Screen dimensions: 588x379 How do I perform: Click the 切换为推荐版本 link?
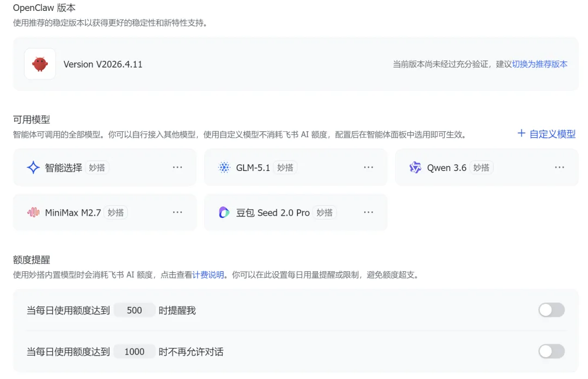point(540,64)
